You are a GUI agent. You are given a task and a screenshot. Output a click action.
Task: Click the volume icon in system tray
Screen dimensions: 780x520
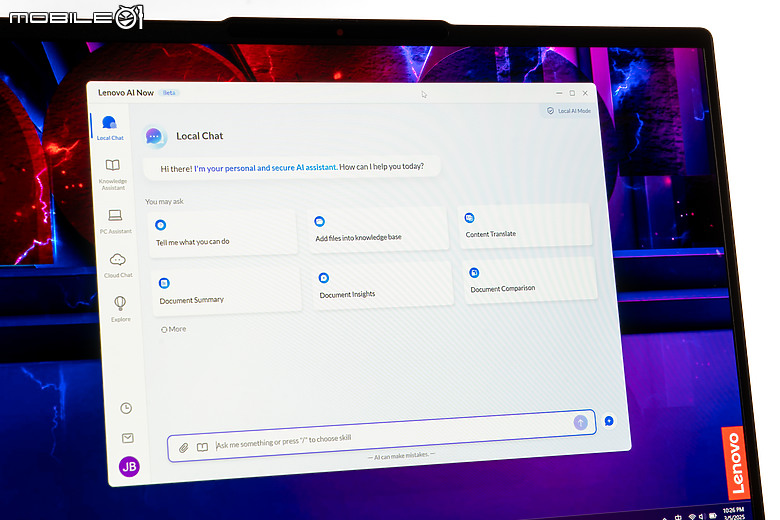point(701,516)
